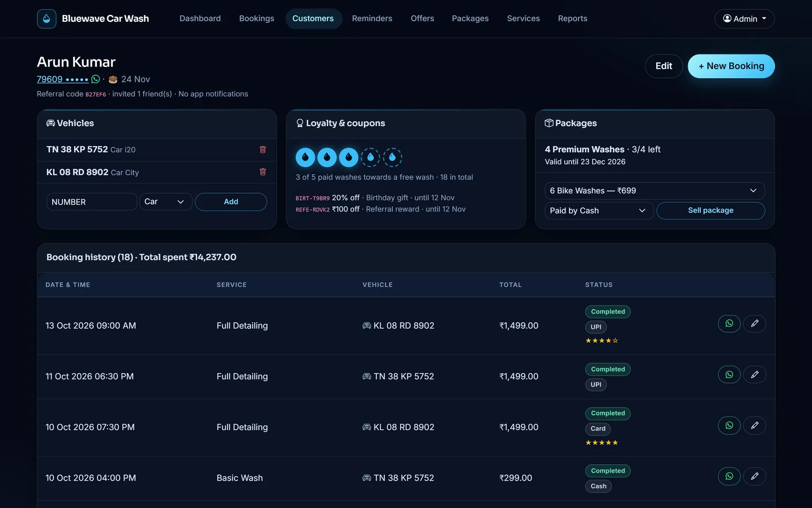Click the Loyalty award ribbon icon

[300, 123]
